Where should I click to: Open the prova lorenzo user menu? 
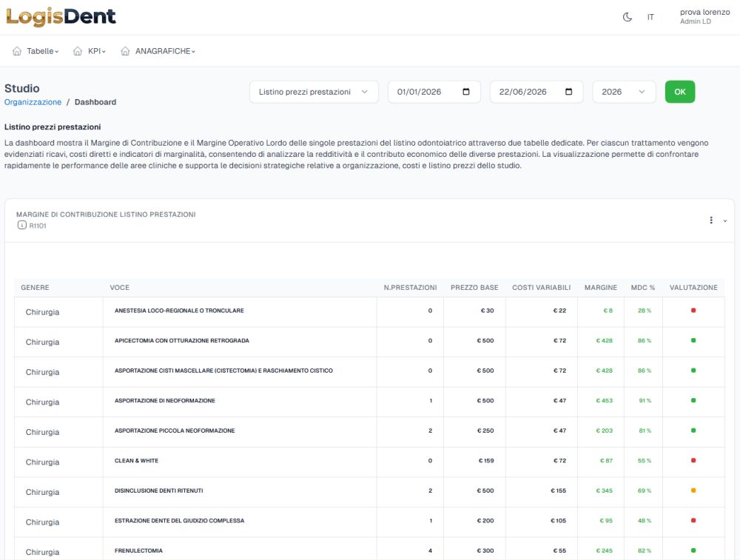tap(704, 16)
